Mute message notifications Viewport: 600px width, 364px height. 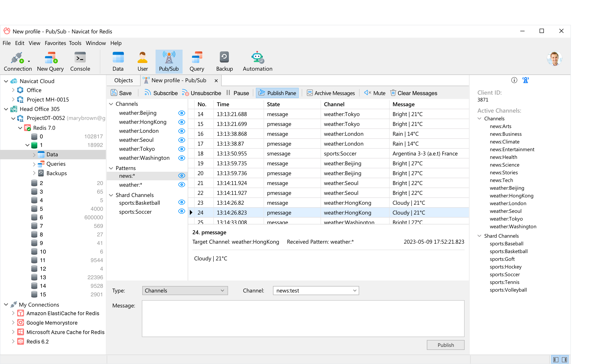click(x=375, y=93)
